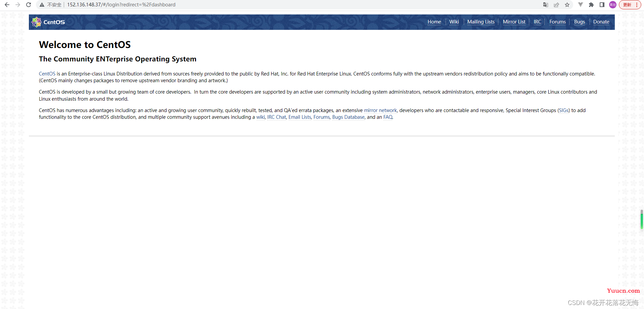
Task: Open Bugs in the navigation bar
Action: pos(580,22)
